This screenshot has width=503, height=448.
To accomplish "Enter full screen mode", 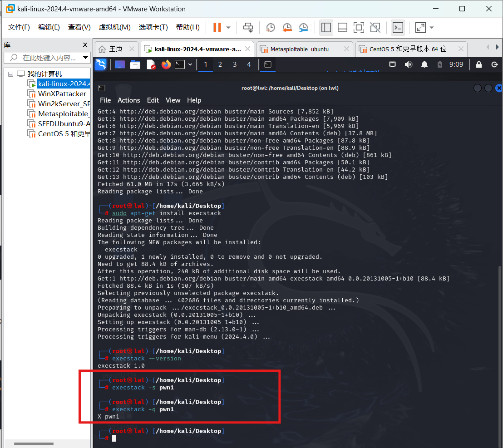I will tap(359, 28).
